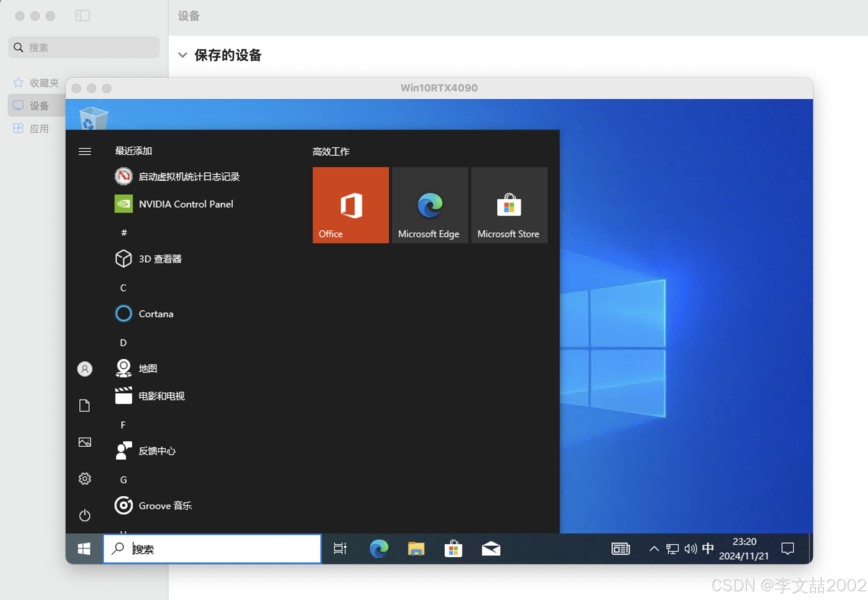Click the Windows taskbar search box

click(x=212, y=549)
